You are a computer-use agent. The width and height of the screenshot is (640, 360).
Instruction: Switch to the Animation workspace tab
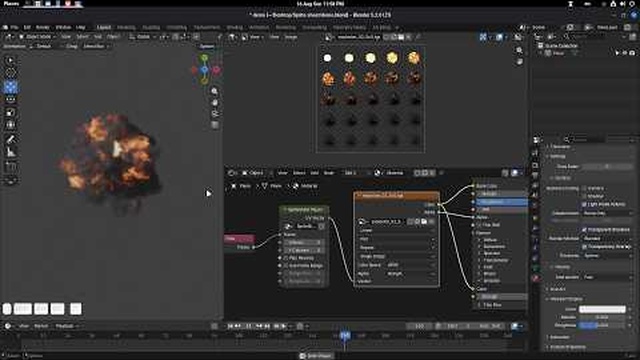coord(259,27)
